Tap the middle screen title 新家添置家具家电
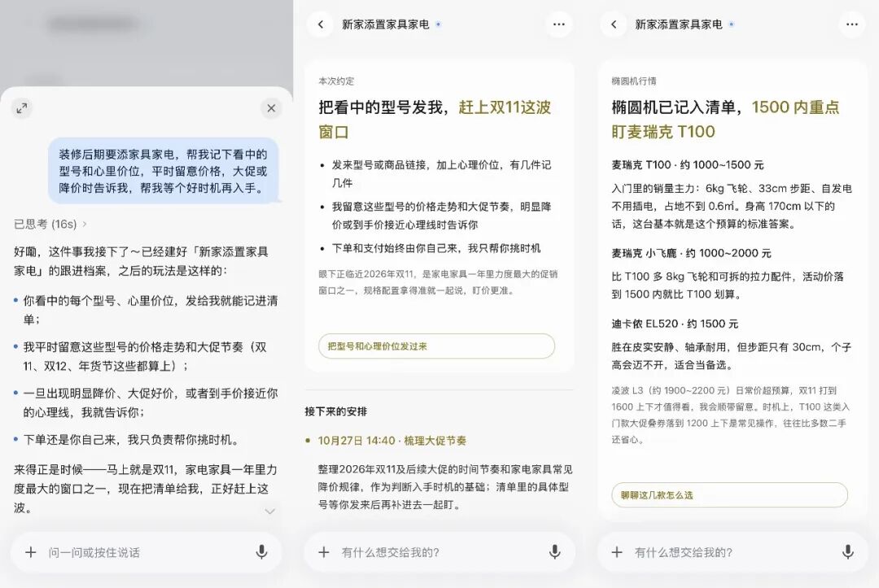The image size is (879, 588). point(386,24)
